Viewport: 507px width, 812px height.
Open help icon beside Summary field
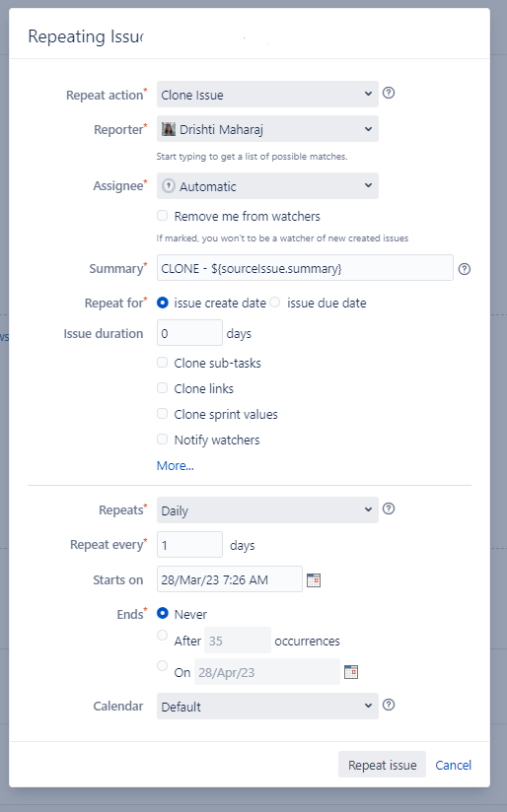coord(465,269)
